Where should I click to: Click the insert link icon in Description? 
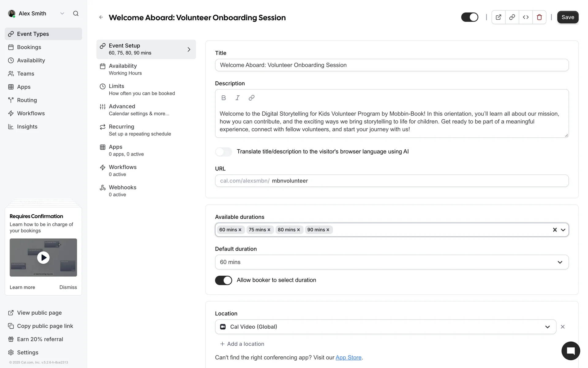[251, 98]
